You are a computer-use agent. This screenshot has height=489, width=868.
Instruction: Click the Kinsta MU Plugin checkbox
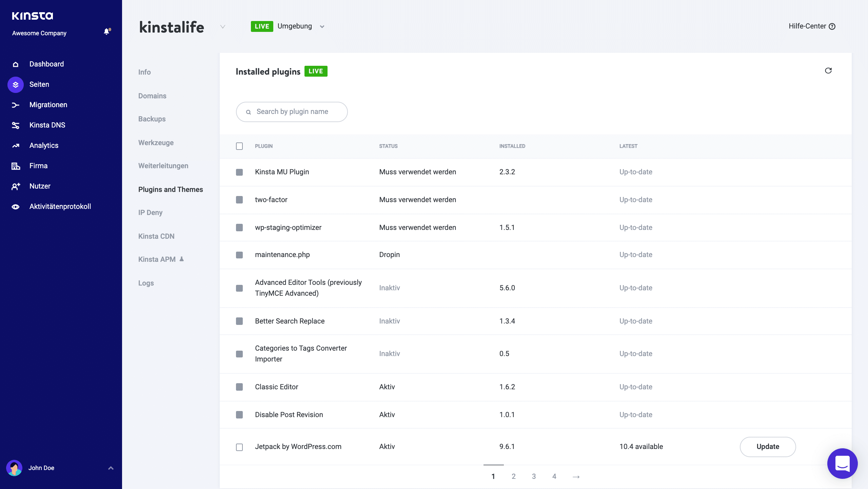(239, 172)
